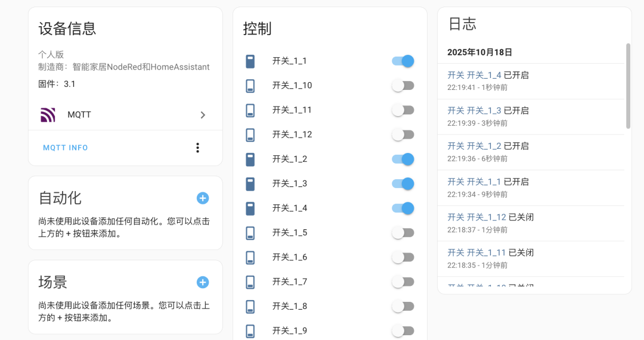The image size is (644, 340).
Task: Click the 设备信息 card heading
Action: point(67,29)
